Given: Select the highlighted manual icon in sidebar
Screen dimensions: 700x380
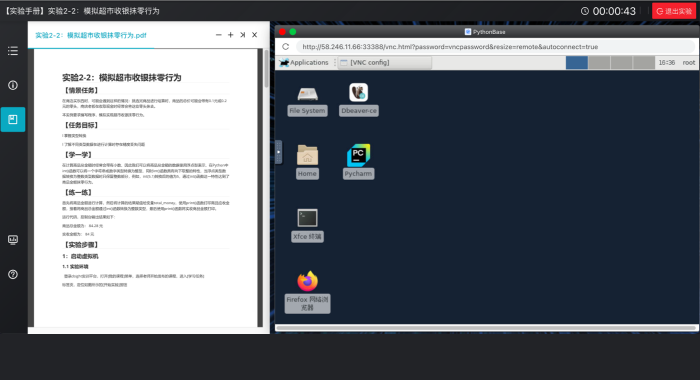Looking at the screenshot, I should click(13, 119).
